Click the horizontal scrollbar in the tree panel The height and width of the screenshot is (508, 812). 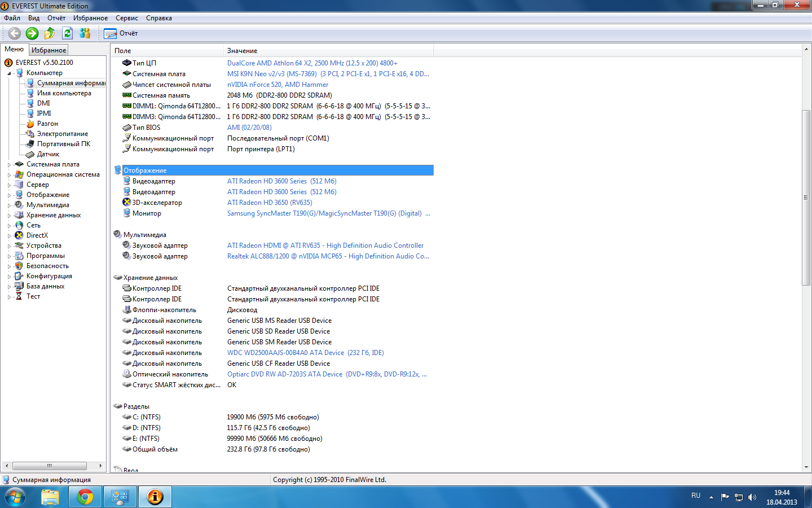coord(50,466)
